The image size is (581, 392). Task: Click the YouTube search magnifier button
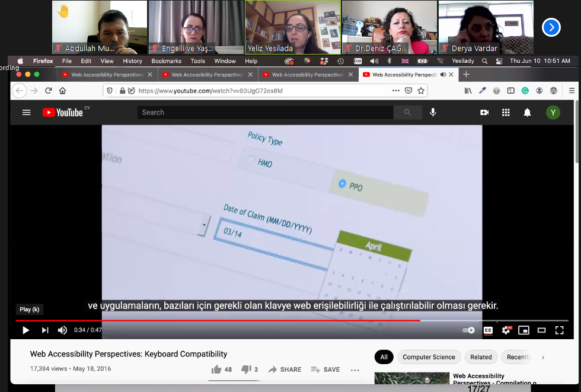407,112
